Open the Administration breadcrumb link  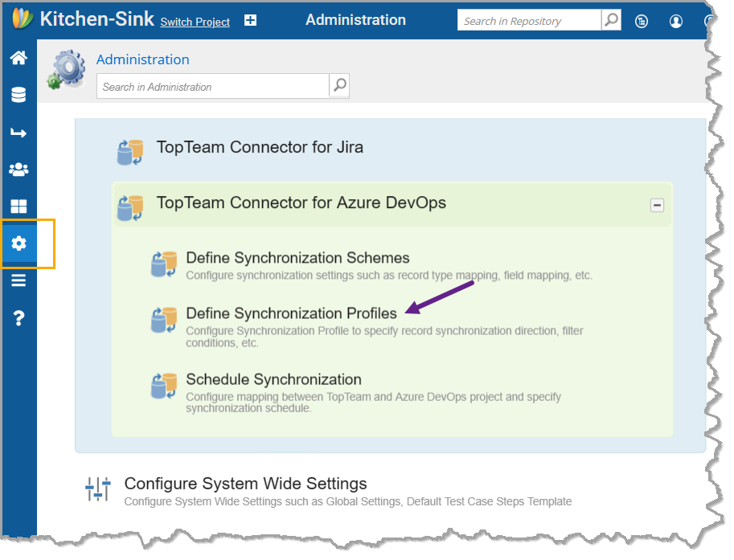143,59
